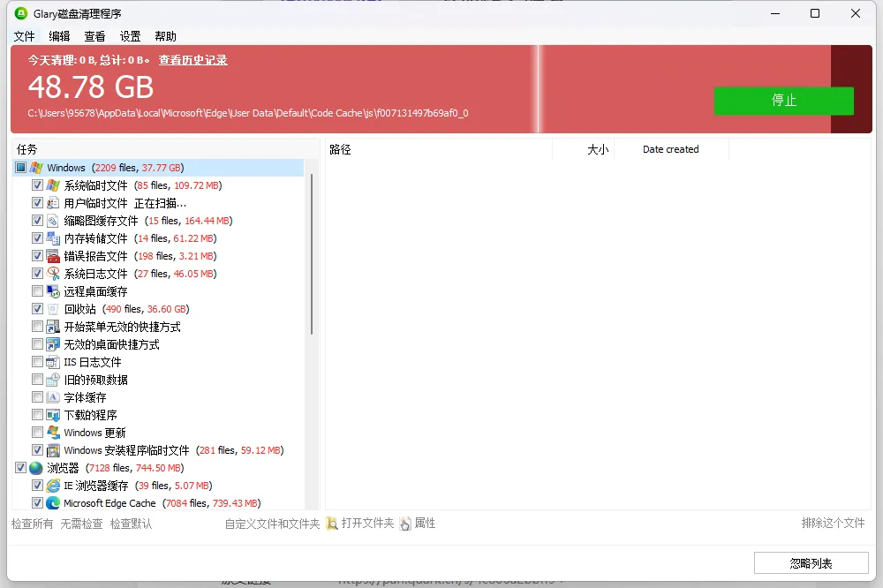Viewport: 883px width, 588px height.
Task: Click the Windows group flag icon
Action: (36, 168)
